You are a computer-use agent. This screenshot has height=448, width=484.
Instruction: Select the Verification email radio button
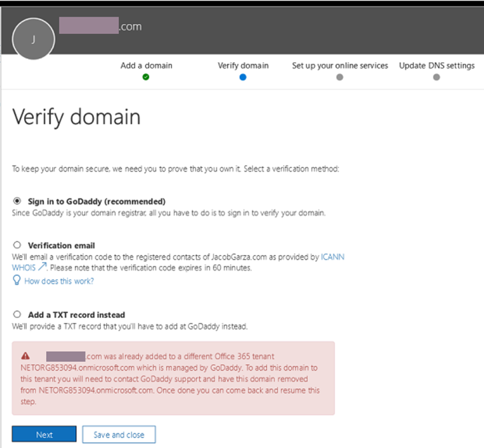coord(17,245)
